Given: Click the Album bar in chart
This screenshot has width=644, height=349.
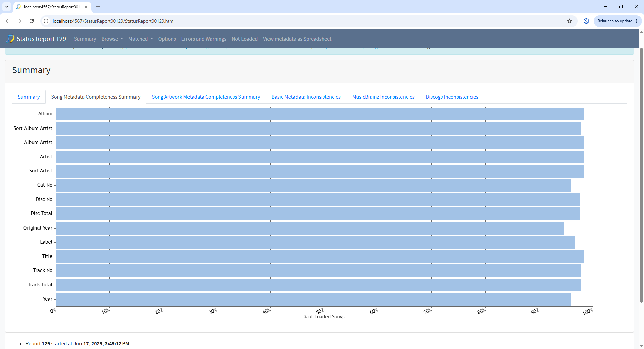Looking at the screenshot, I should [320, 114].
